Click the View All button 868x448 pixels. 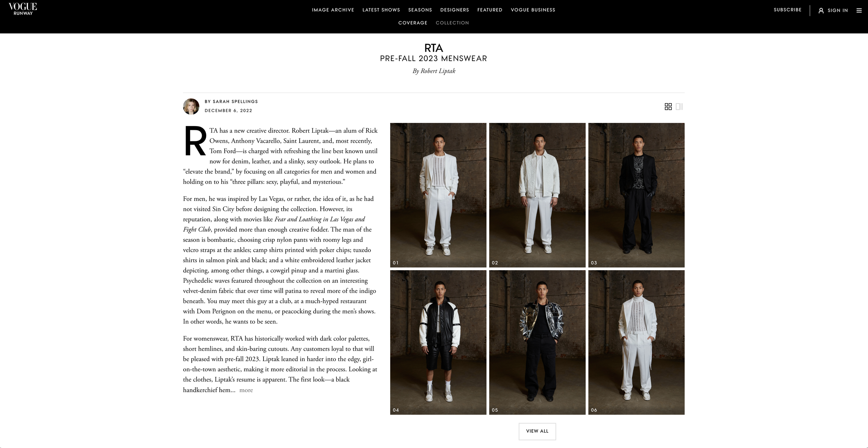(x=537, y=431)
